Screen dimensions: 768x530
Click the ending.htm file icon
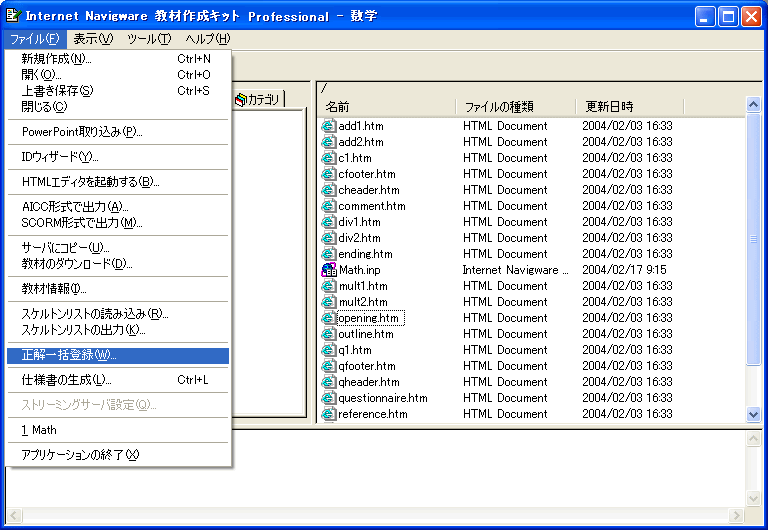[x=328, y=254]
